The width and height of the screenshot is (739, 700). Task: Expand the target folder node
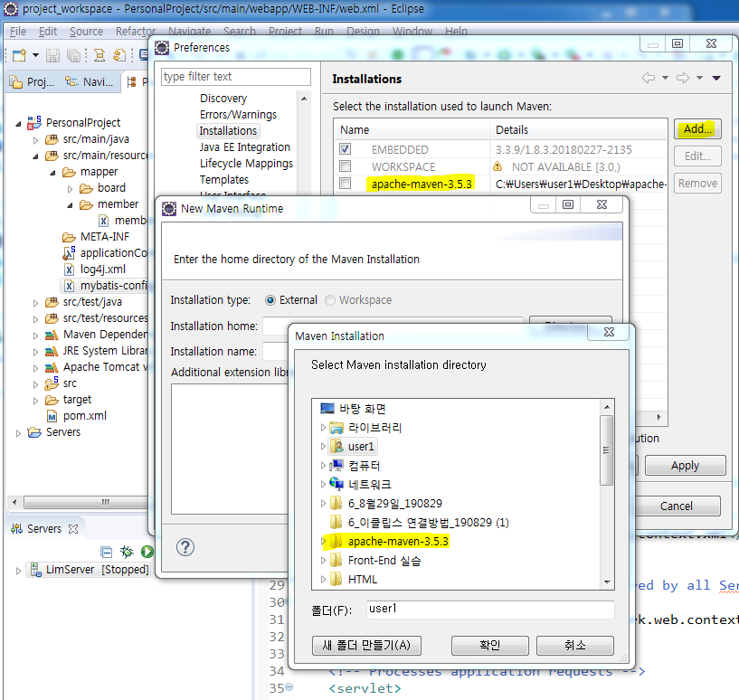pos(36,401)
